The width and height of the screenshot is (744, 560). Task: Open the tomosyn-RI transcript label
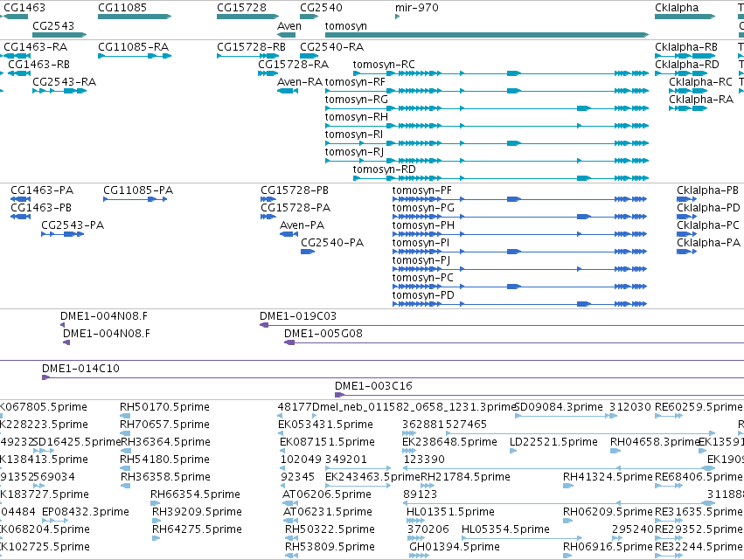click(354, 135)
